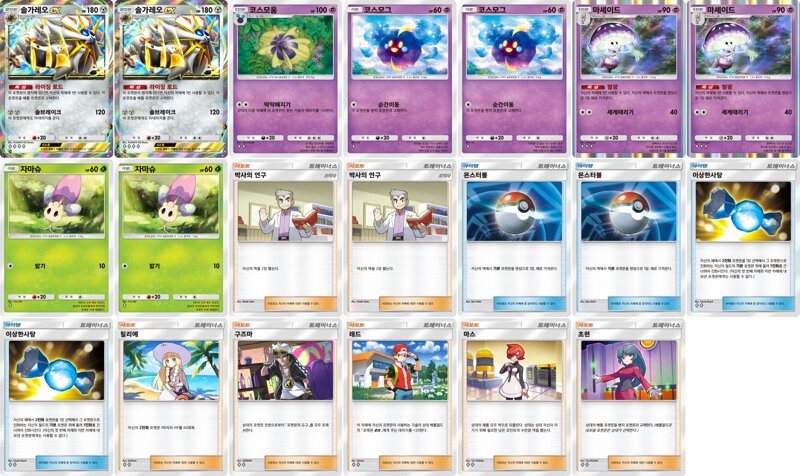Screen dimensions: 800x476
Task: Open the left 박사의 연구 card
Action: [x=285, y=237]
